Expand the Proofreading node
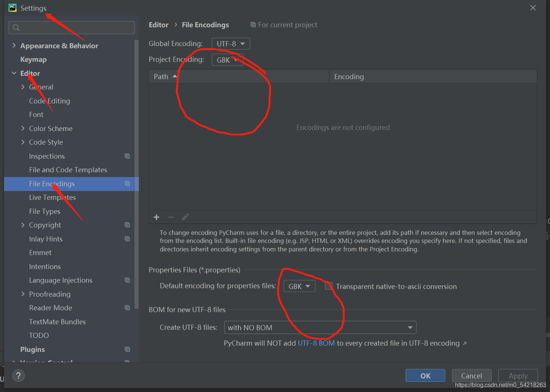 (23, 294)
